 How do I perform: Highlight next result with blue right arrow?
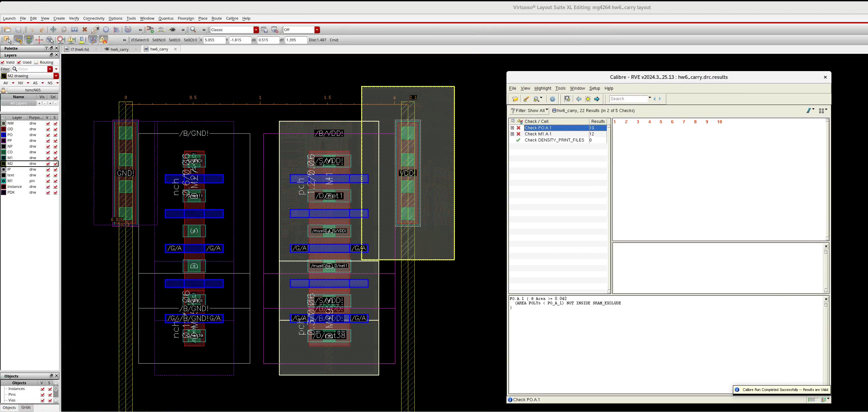click(597, 99)
